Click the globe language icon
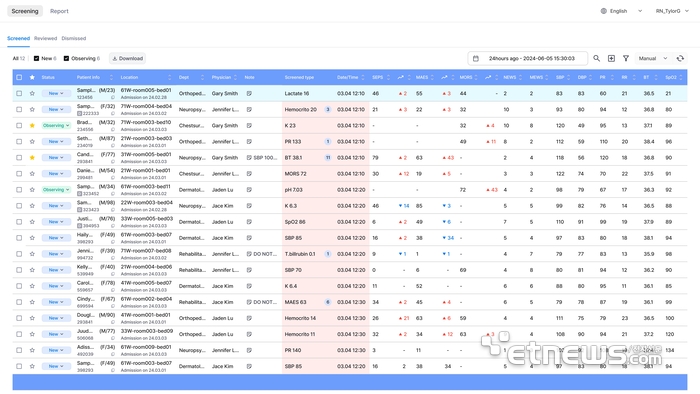 pyautogui.click(x=604, y=11)
